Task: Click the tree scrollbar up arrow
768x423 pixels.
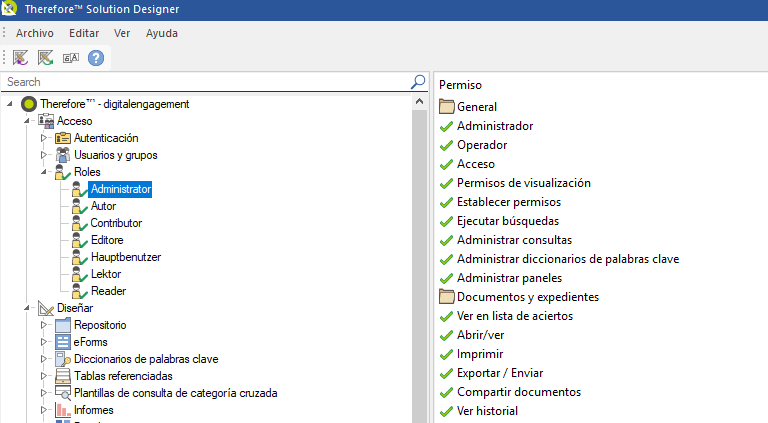Action: (419, 102)
